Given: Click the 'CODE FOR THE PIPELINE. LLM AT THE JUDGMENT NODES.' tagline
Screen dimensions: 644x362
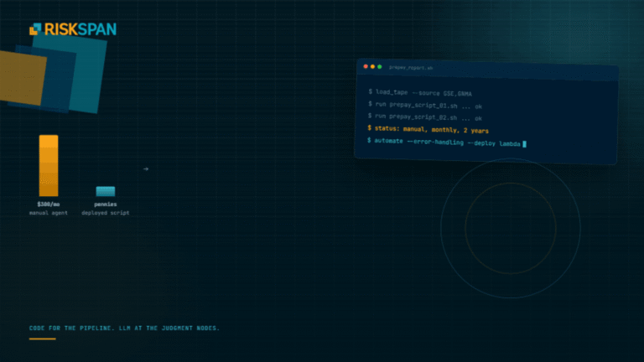Looking at the screenshot, I should click(124, 328).
